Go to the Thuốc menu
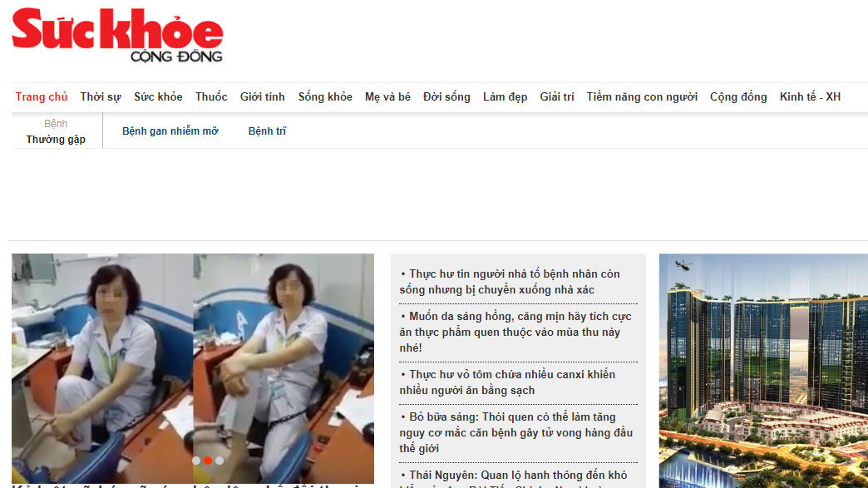The width and height of the screenshot is (868, 488). coord(211,96)
